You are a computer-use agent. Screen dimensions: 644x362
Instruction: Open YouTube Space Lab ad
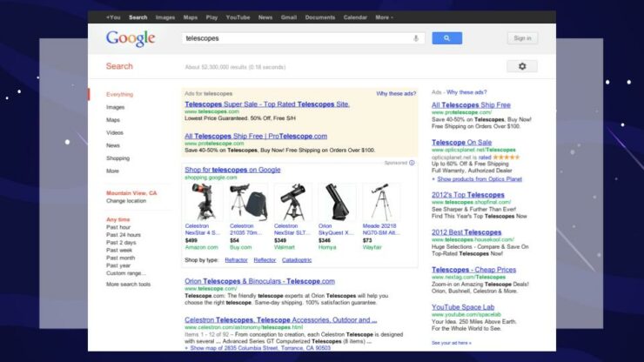tap(463, 307)
